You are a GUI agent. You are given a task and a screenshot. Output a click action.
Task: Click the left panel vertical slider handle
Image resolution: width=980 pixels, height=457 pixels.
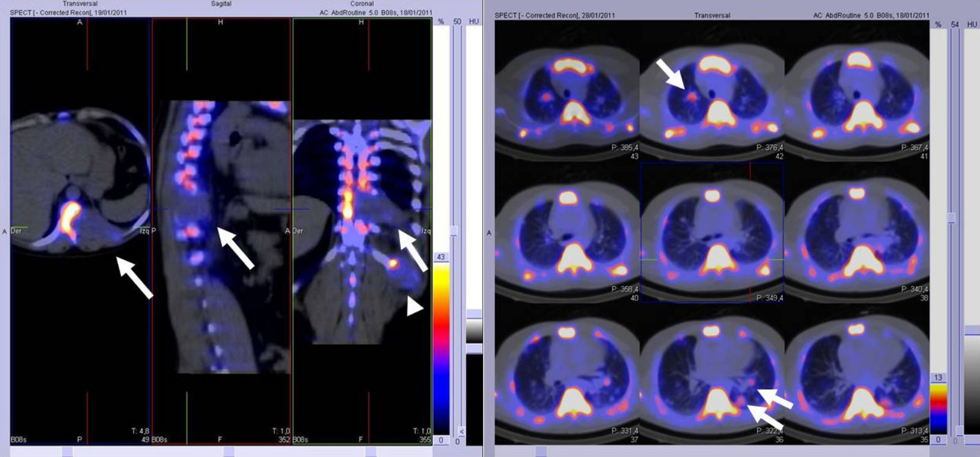(454, 230)
